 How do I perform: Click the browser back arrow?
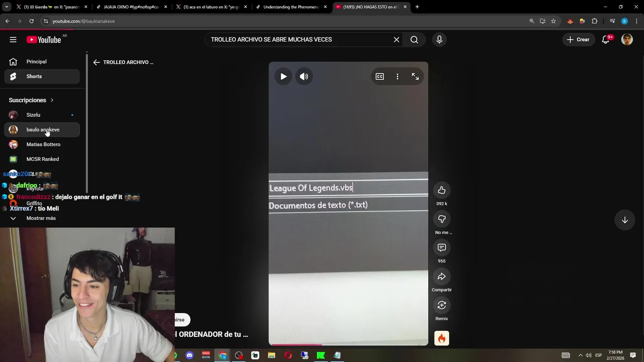click(7, 21)
